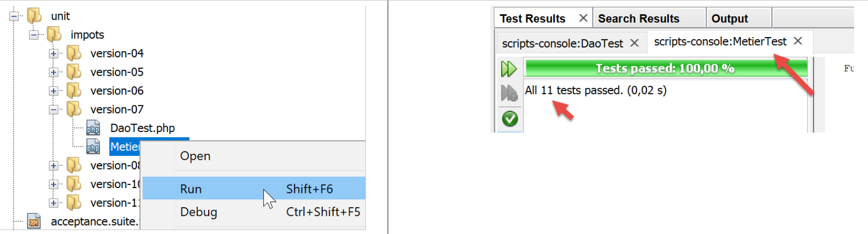This screenshot has height=234, width=868.
Task: Click the version-05 folder icon
Action: tap(74, 72)
